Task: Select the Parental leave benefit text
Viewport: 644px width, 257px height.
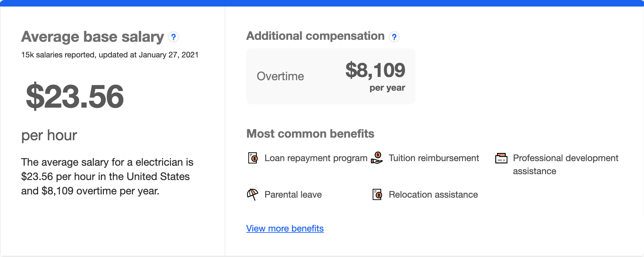Action: (x=293, y=195)
